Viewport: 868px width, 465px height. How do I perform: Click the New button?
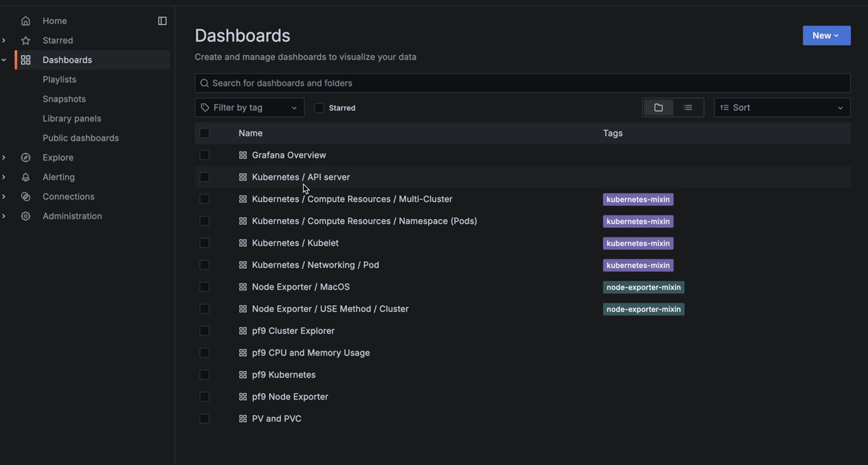click(x=826, y=36)
